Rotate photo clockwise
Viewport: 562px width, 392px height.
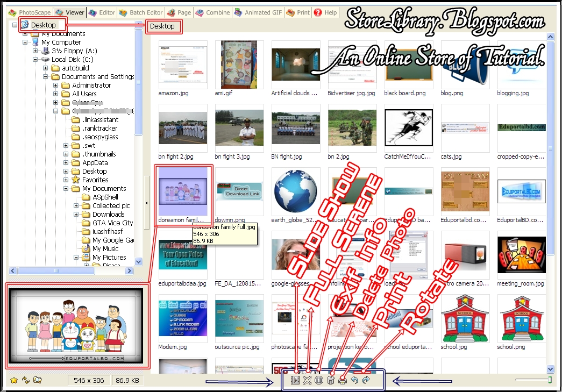[366, 380]
